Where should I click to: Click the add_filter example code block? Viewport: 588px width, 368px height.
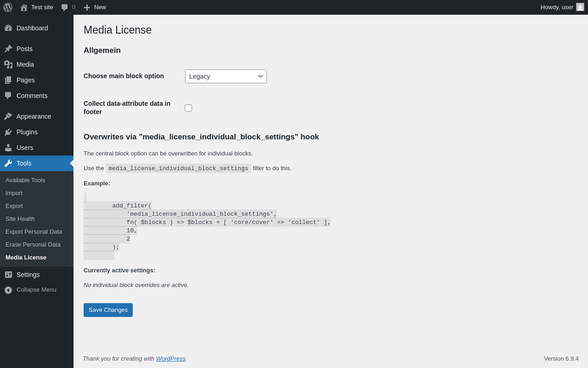click(207, 226)
